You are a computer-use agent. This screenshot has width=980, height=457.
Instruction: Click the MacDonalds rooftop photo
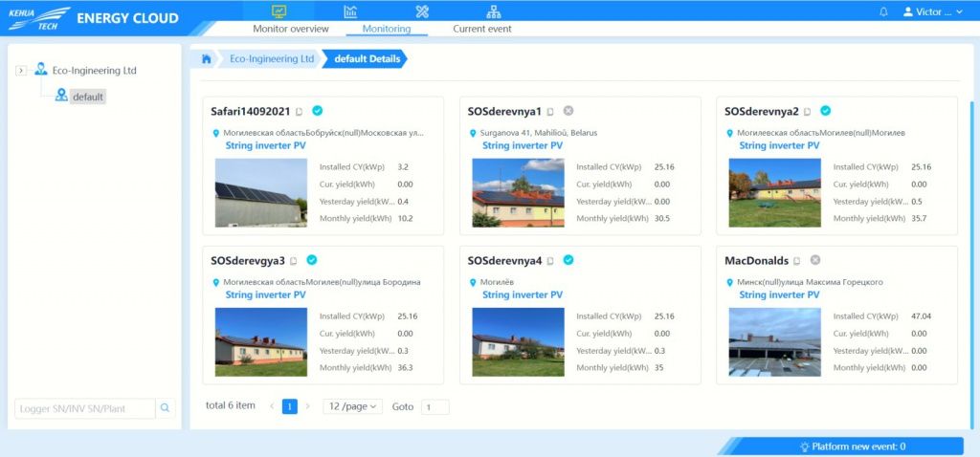pos(774,341)
